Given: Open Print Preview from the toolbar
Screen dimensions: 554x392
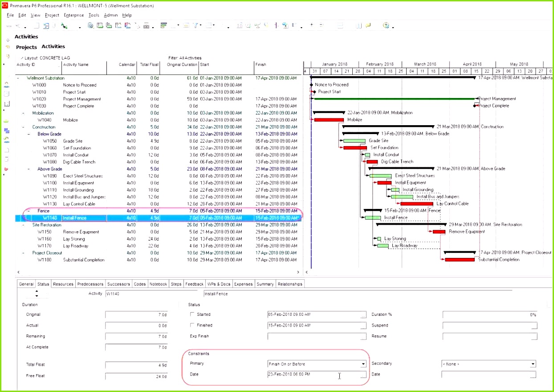Looking at the screenshot, I should pyautogui.click(x=90, y=26).
